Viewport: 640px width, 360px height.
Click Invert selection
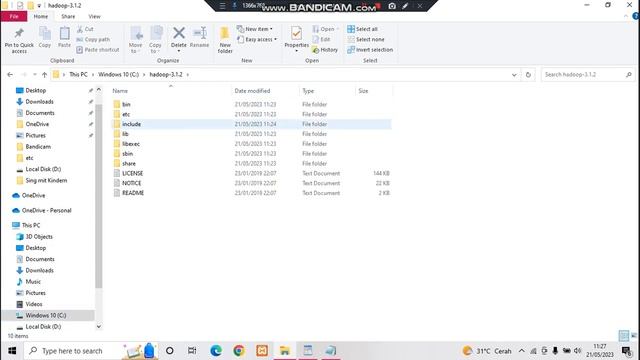(x=370, y=50)
